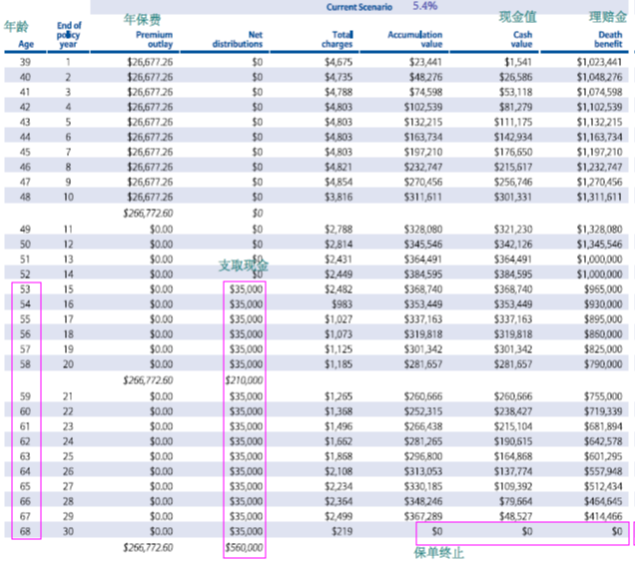This screenshot has height=565, width=635.
Task: Click age 53 in the Age column
Action: click(25, 289)
